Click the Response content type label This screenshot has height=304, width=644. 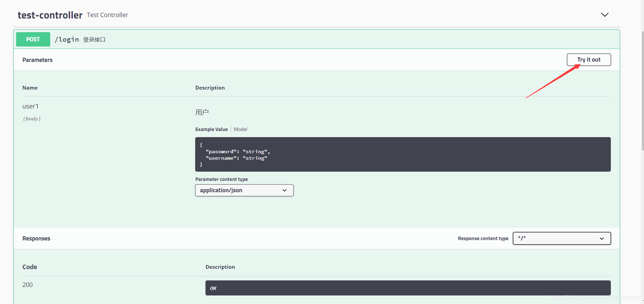click(483, 238)
